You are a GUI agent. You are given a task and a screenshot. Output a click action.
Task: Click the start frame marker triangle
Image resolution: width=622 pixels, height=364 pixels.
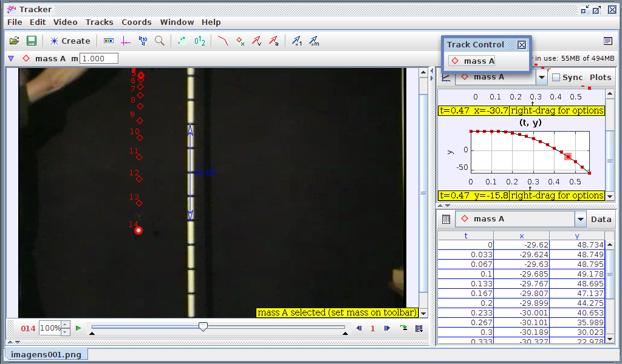[92, 334]
